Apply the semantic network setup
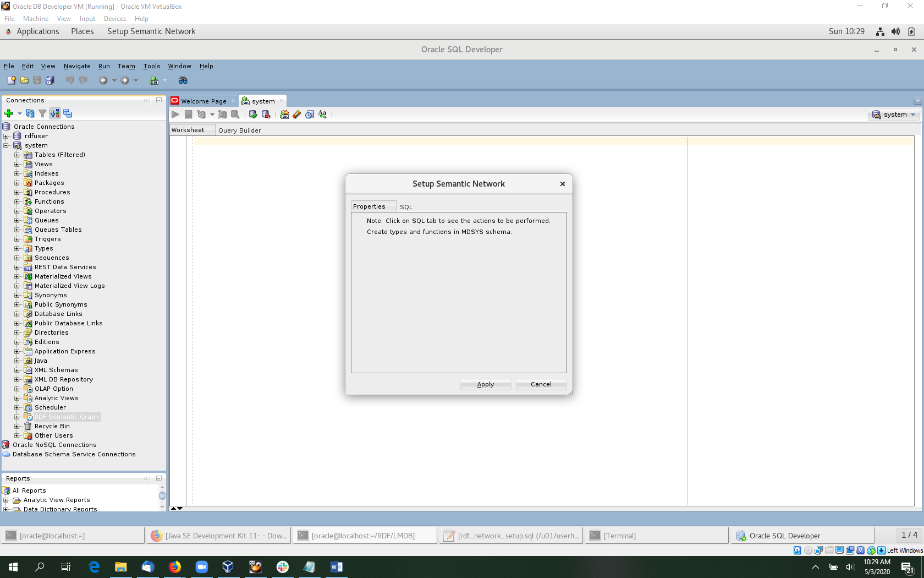 pos(485,384)
